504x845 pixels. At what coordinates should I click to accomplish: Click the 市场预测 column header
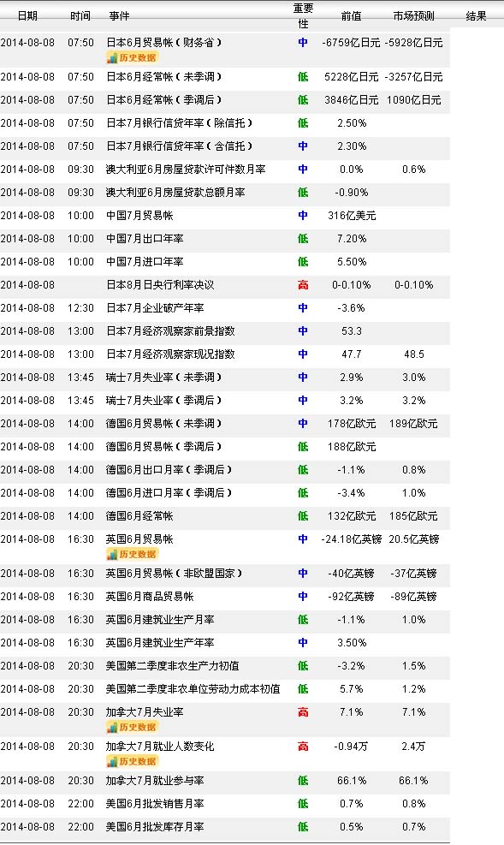click(x=413, y=15)
